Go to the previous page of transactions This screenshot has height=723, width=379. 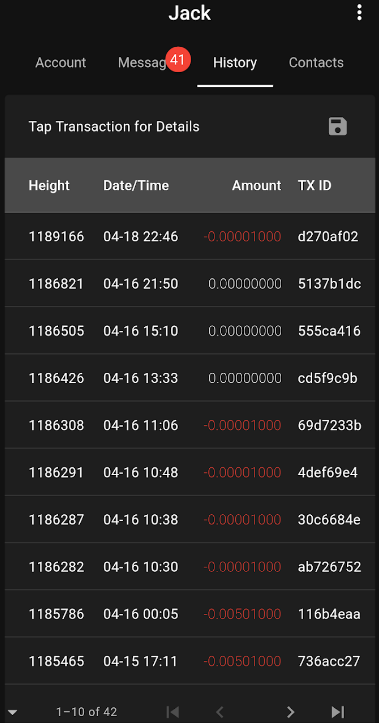[220, 711]
